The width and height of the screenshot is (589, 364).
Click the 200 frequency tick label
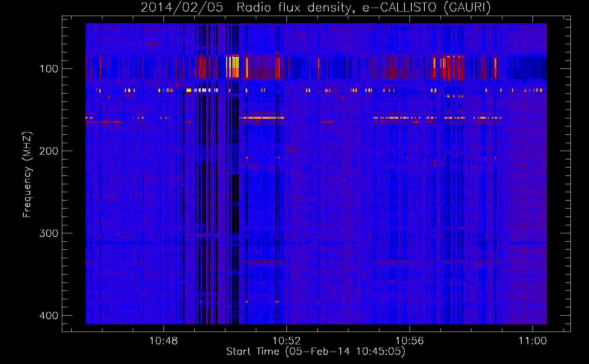click(x=49, y=151)
